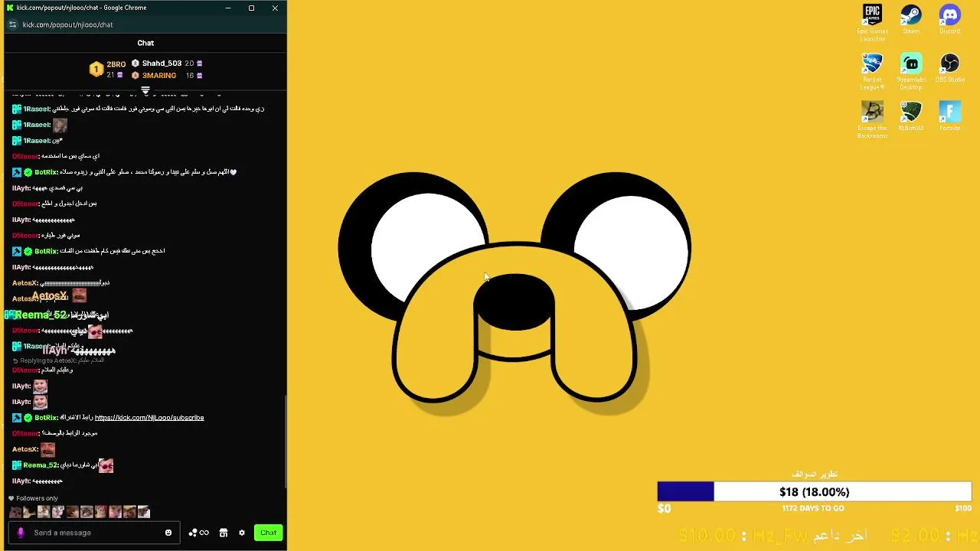Open the chat settings gear

click(242, 533)
